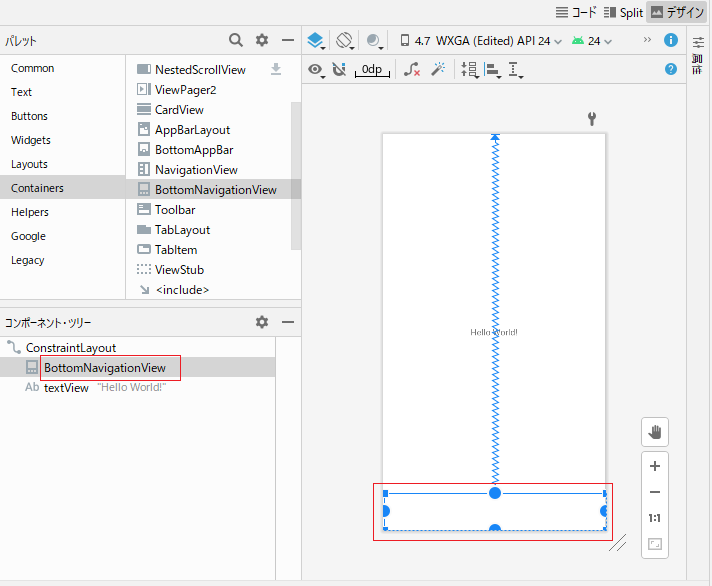Show more toolbar options chevrons
Viewport: 712px width, 586px height.
(647, 40)
